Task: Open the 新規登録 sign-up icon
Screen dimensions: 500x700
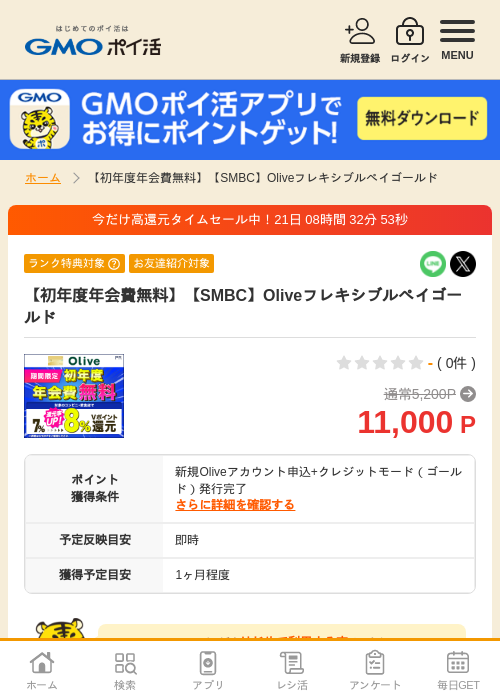Action: coord(360,40)
